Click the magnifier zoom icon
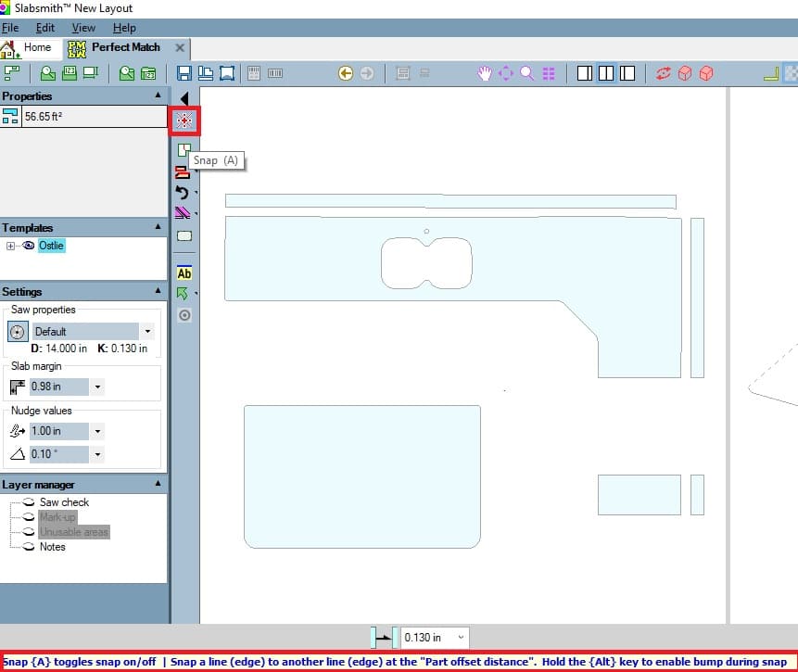Screen dimensions: 798x672 point(526,73)
